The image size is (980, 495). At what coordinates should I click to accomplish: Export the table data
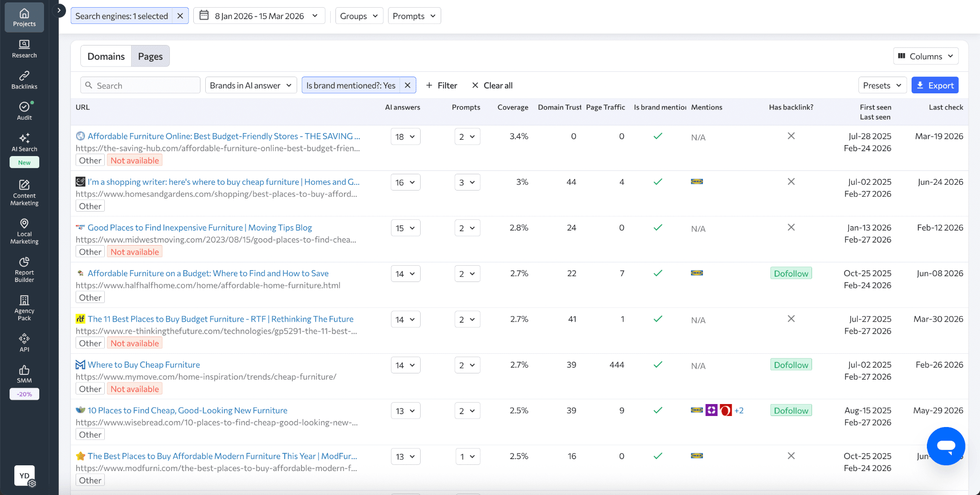(x=935, y=85)
